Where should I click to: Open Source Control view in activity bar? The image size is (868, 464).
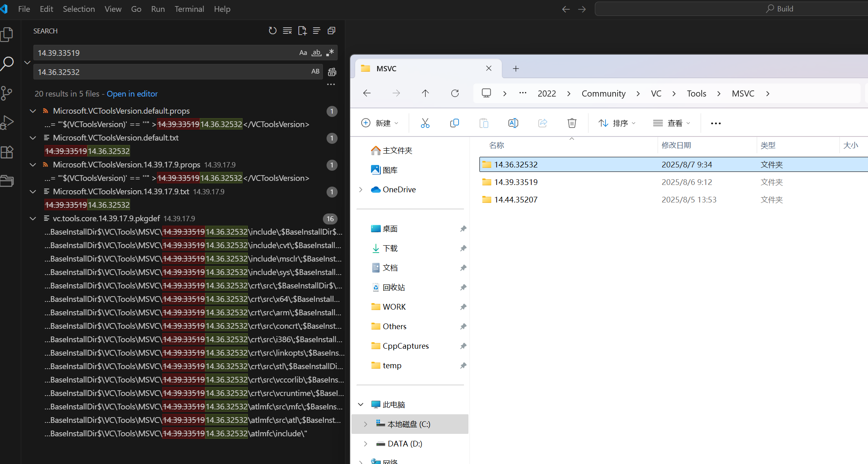(7, 93)
